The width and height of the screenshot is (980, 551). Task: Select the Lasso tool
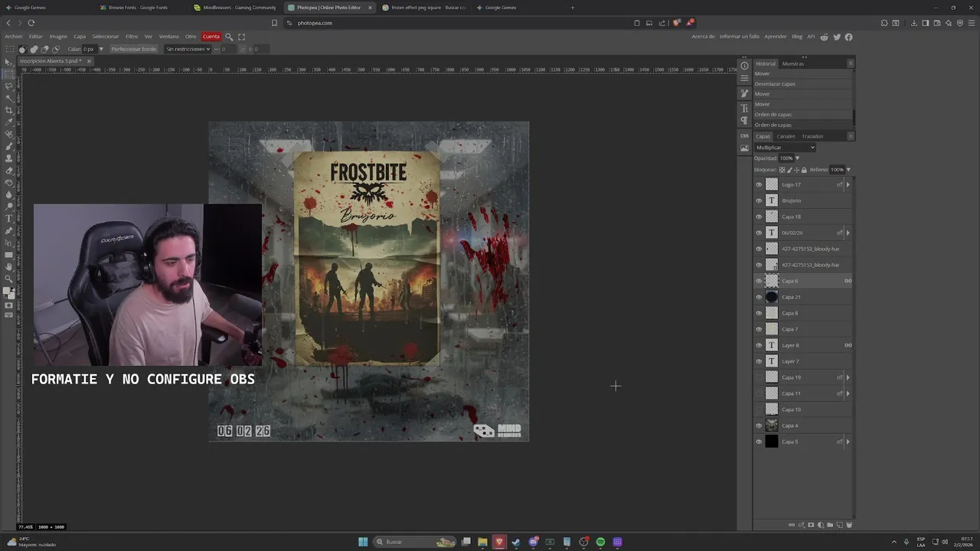9,86
